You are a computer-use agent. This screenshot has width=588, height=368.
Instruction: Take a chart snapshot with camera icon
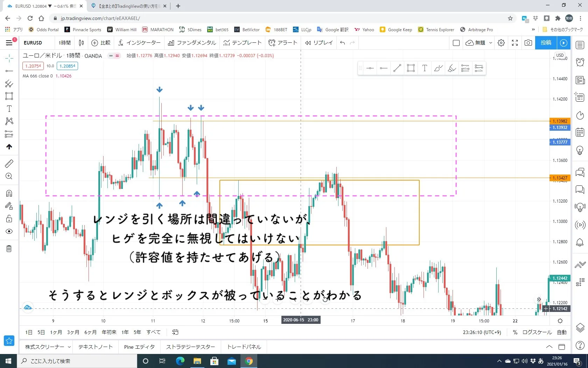point(528,43)
